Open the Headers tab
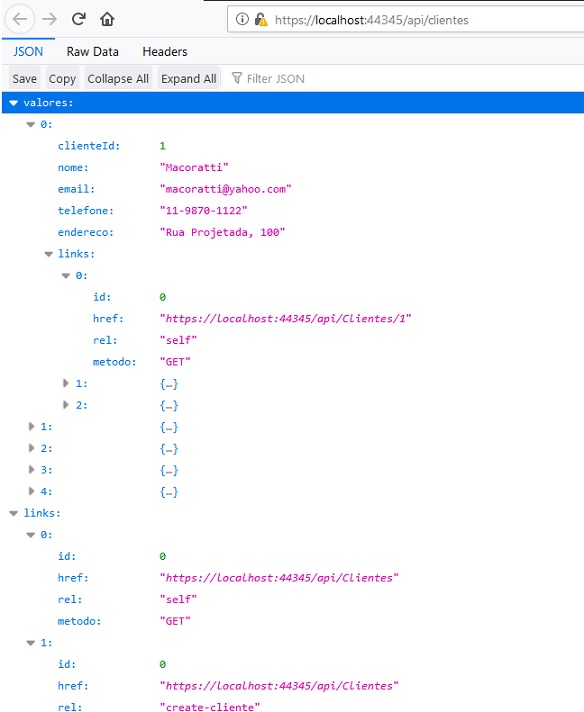 165,52
